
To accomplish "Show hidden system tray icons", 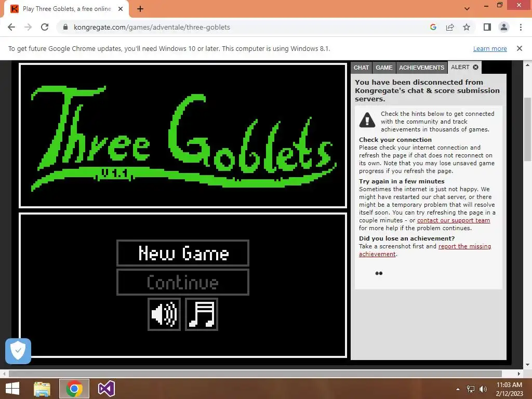I will click(x=458, y=389).
